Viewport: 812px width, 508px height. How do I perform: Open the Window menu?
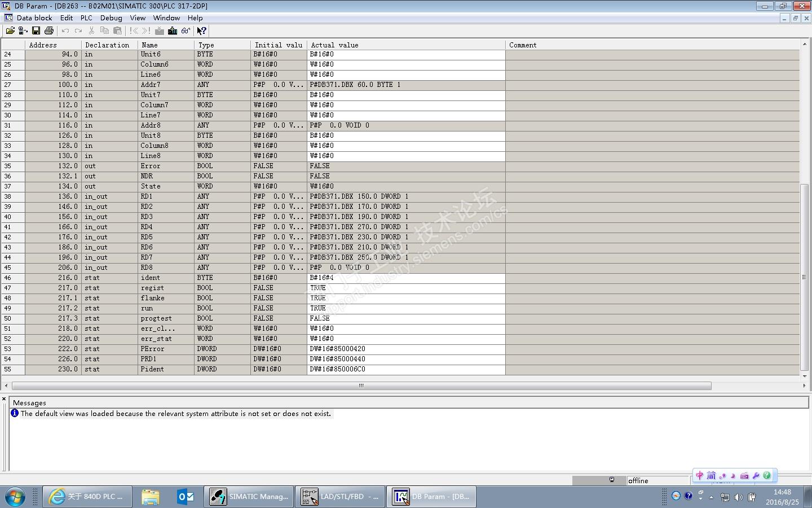click(x=166, y=17)
